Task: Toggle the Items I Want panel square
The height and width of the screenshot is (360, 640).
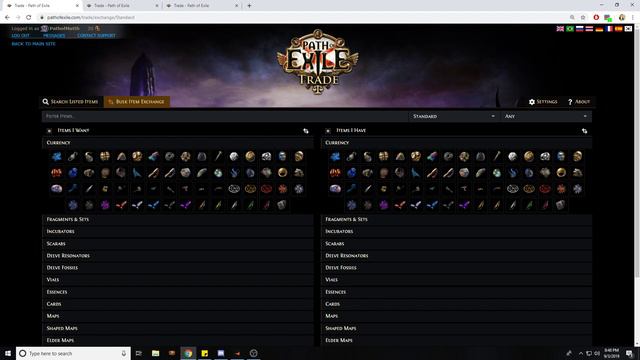Action: [x=49, y=131]
